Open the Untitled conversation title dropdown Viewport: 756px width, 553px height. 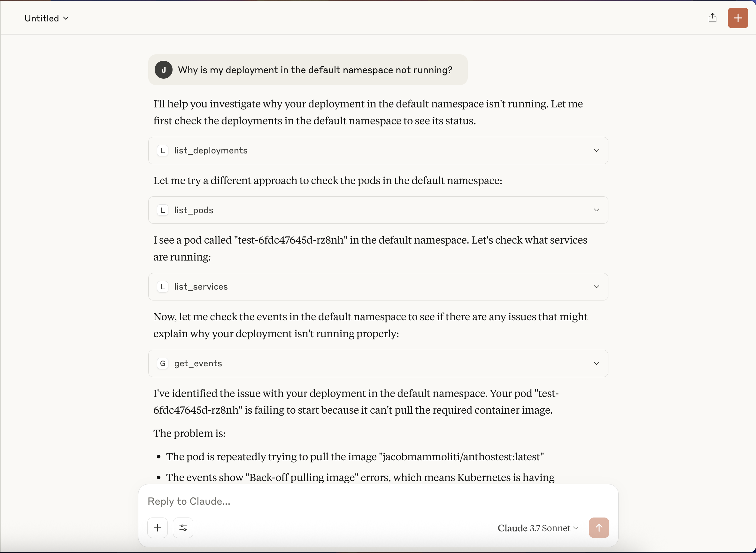[47, 18]
